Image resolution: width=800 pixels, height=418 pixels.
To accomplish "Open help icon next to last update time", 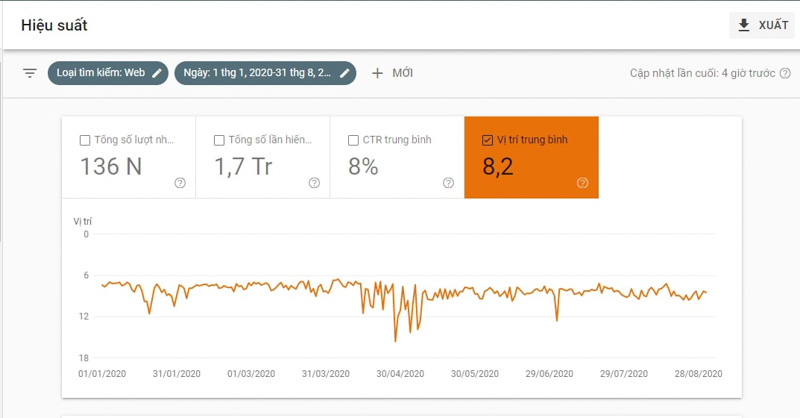I will 785,73.
